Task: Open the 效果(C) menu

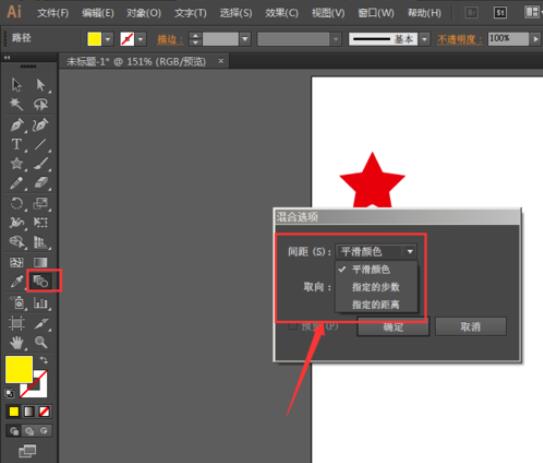Action: tap(282, 13)
